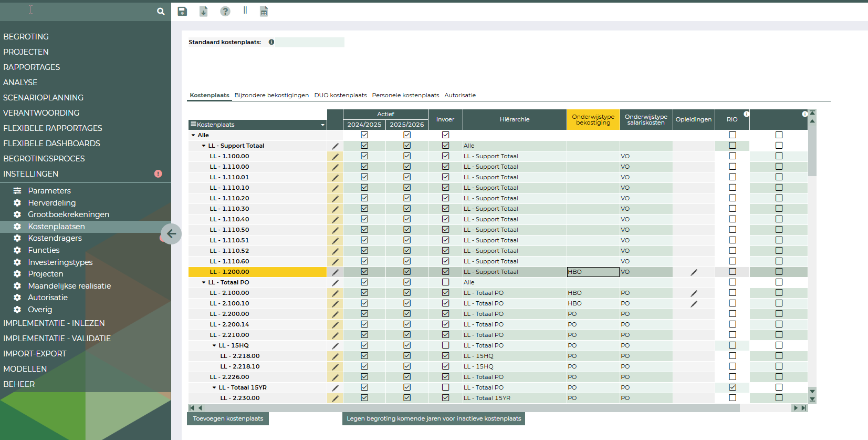868x440 pixels.
Task: Switch to the Bijzondere bekostigingen tab
Action: (x=271, y=95)
